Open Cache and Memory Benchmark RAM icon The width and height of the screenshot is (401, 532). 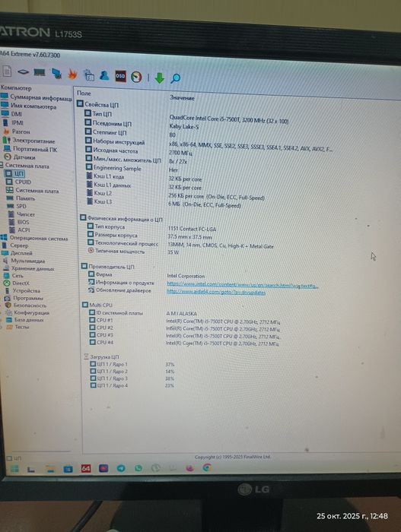click(40, 72)
